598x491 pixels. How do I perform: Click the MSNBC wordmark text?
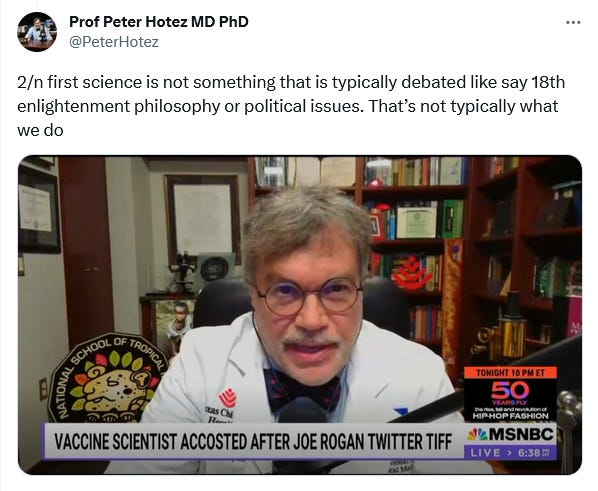click(521, 434)
